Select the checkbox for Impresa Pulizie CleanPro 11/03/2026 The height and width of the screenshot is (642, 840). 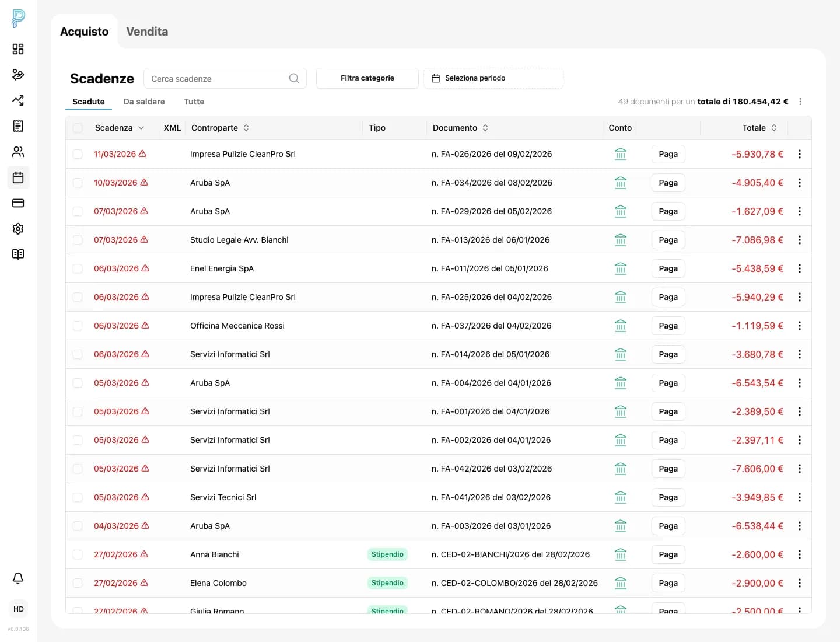78,154
